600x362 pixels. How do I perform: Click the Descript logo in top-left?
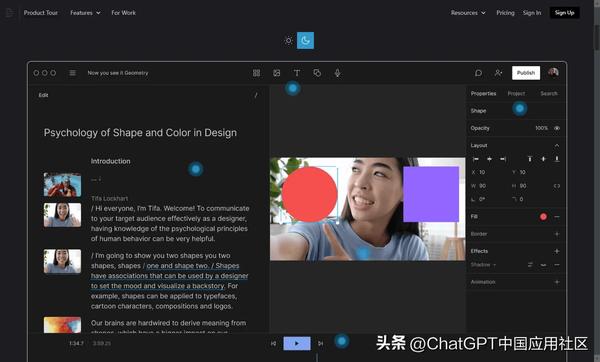10,13
